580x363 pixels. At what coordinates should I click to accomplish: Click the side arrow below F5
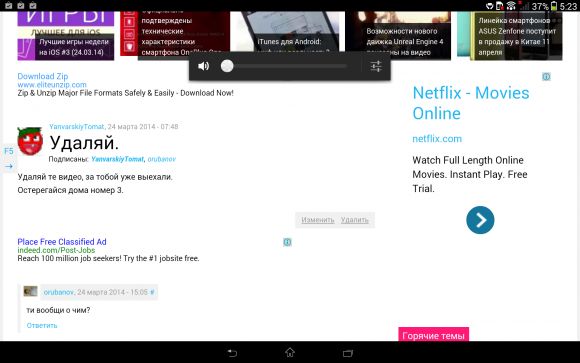point(9,167)
